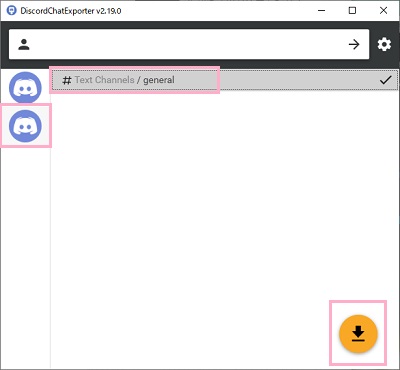Click the DiscordChatExporter title bar app icon

tap(12, 11)
